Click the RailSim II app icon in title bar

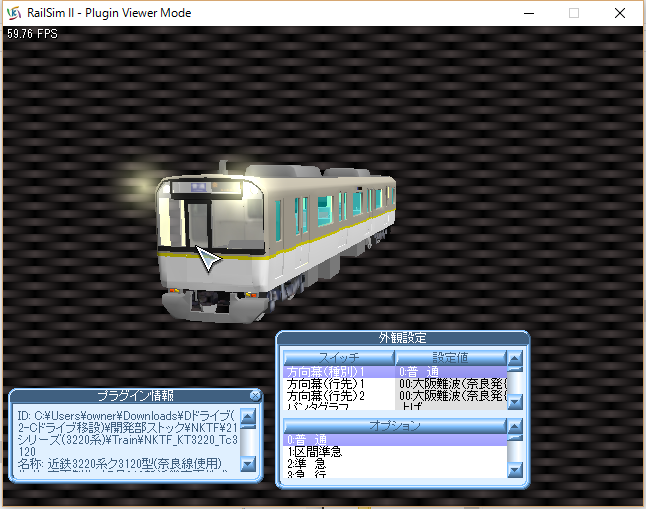click(14, 13)
